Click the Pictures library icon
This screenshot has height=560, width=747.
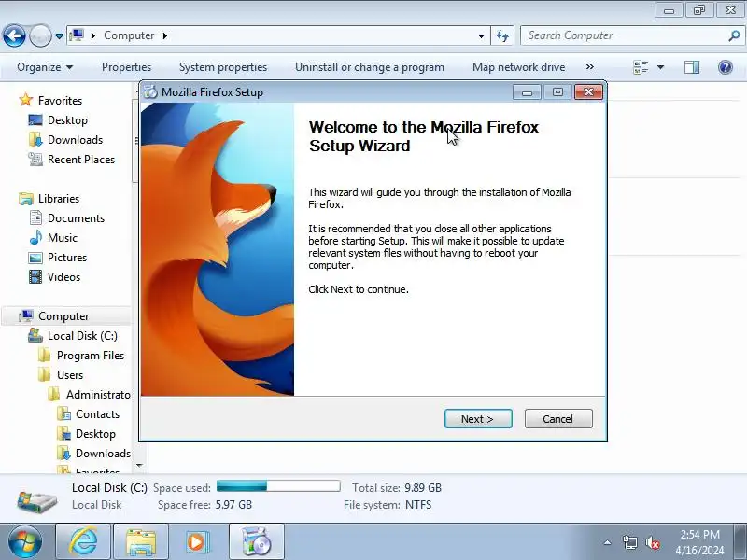tap(35, 258)
